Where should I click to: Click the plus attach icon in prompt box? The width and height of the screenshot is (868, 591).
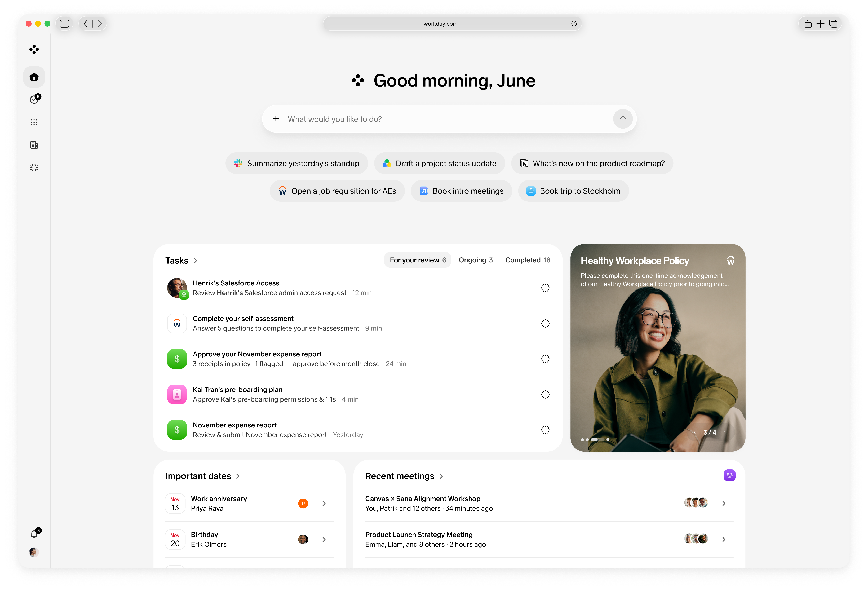coord(276,119)
